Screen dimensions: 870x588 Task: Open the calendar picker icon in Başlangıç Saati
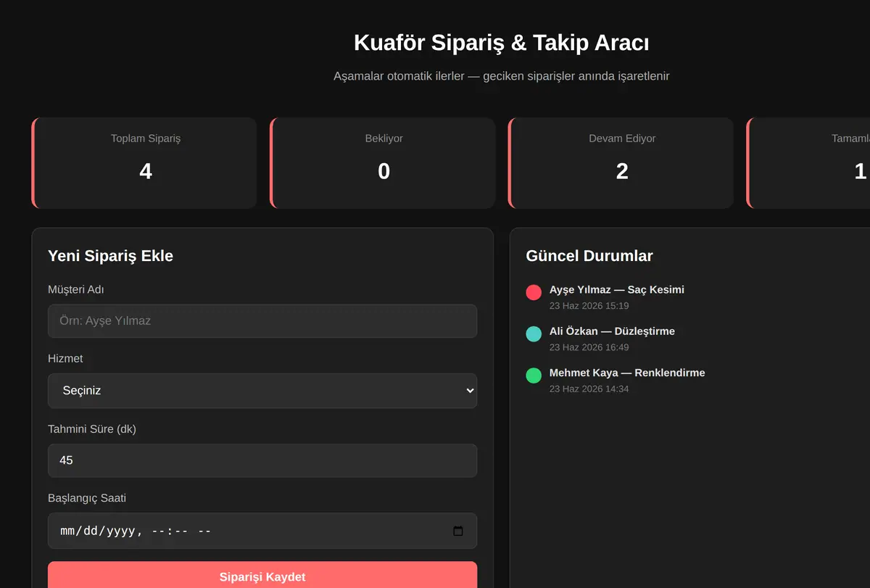pos(458,531)
